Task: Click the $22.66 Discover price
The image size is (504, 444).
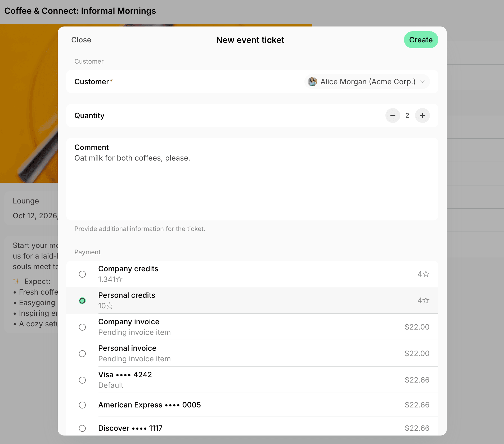Action: point(417,428)
